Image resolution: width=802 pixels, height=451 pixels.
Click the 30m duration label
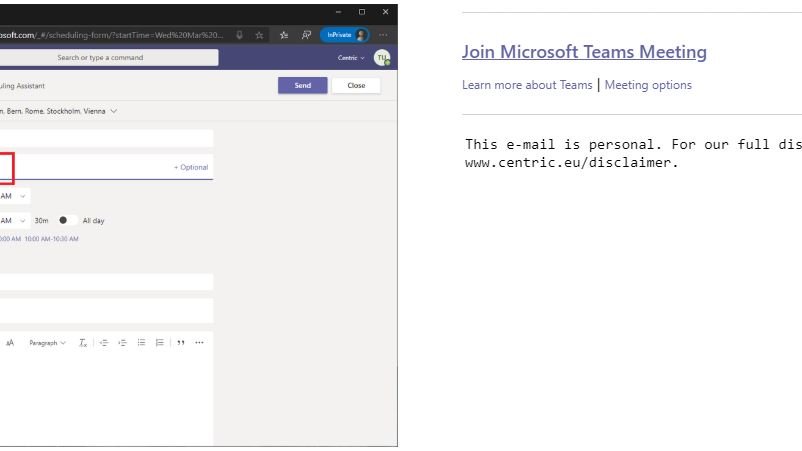(x=41, y=220)
